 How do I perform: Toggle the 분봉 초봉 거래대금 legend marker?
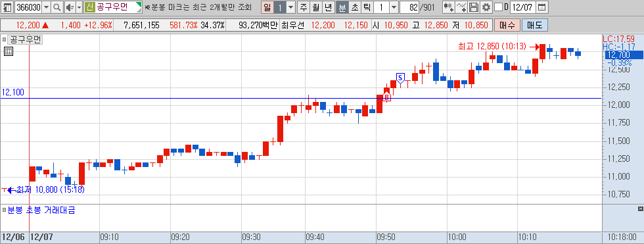click(x=4, y=210)
